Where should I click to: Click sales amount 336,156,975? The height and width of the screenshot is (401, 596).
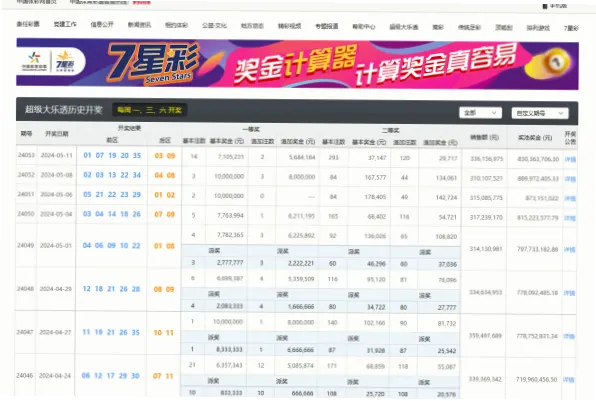pos(487,158)
